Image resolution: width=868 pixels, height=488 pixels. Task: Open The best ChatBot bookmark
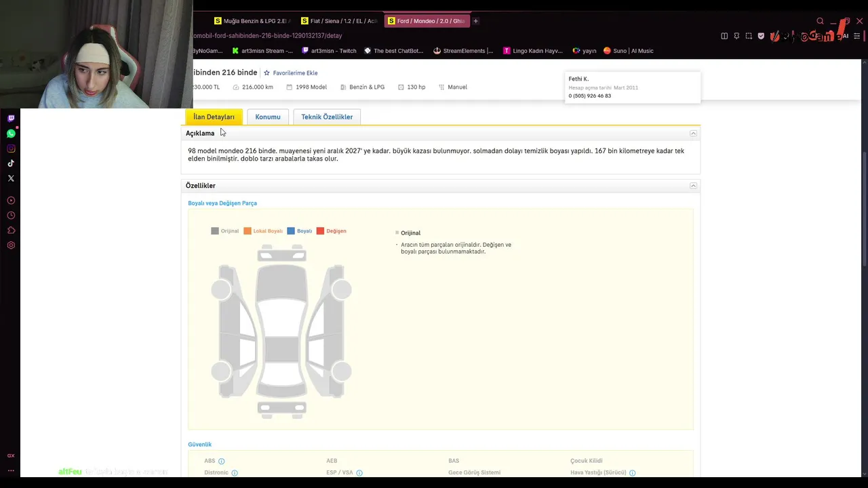pos(393,51)
